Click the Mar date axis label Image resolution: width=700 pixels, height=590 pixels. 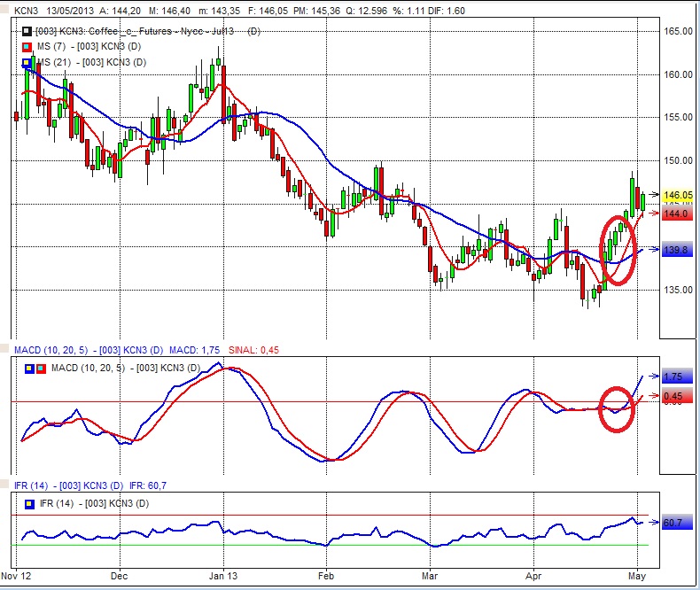[x=431, y=572]
